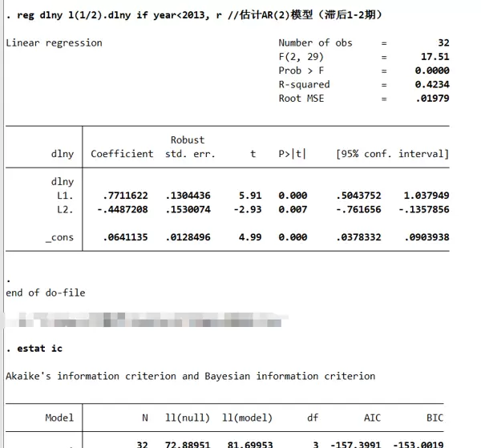Click the 'Linear regression' heading
Viewport: 481px width, 448px height.
pyautogui.click(x=54, y=42)
